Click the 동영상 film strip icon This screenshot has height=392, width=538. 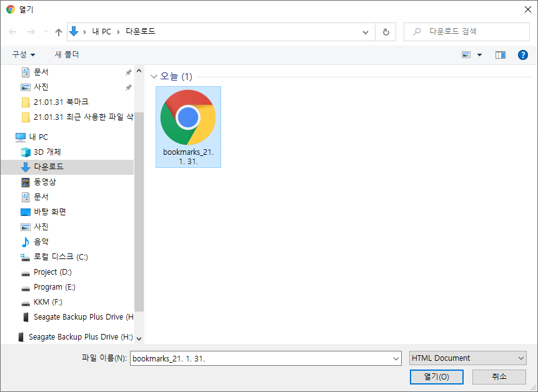pyautogui.click(x=26, y=182)
